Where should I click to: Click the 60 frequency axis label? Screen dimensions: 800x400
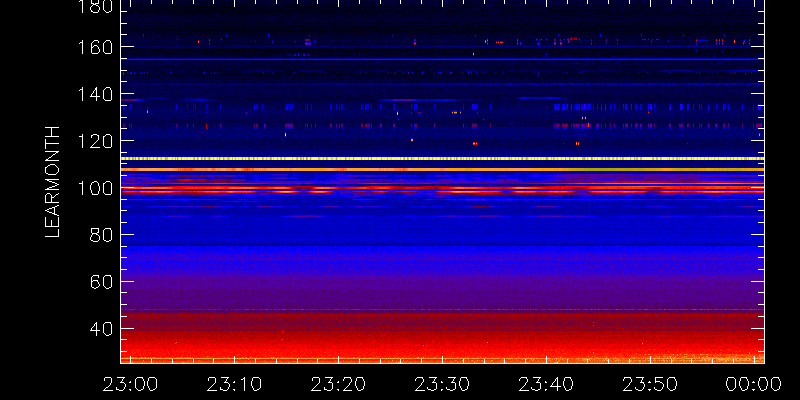click(102, 282)
